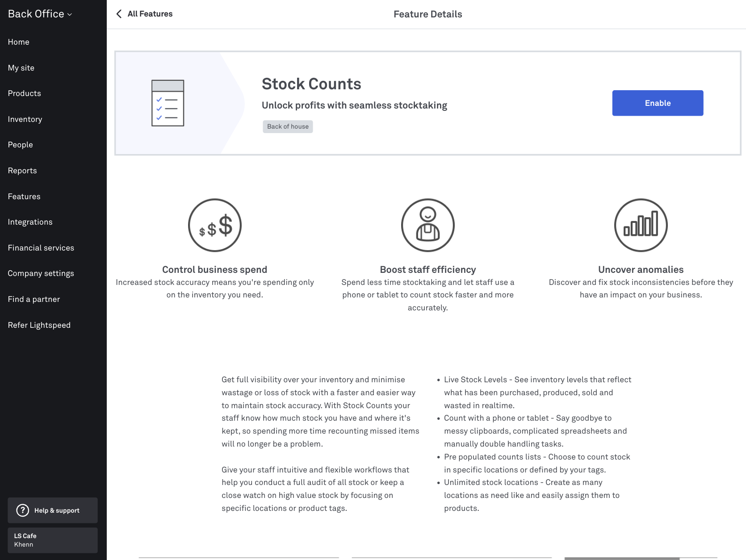Open Help & support
The width and height of the screenshot is (746, 560).
point(53,510)
